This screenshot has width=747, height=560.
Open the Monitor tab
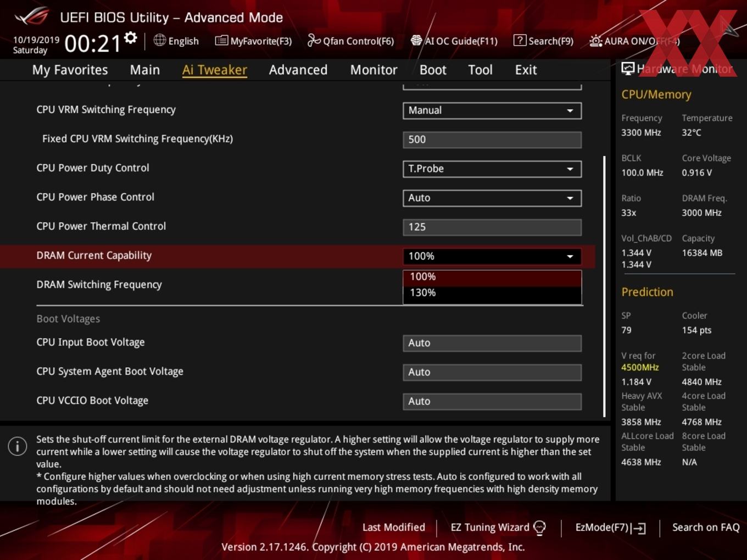(374, 70)
